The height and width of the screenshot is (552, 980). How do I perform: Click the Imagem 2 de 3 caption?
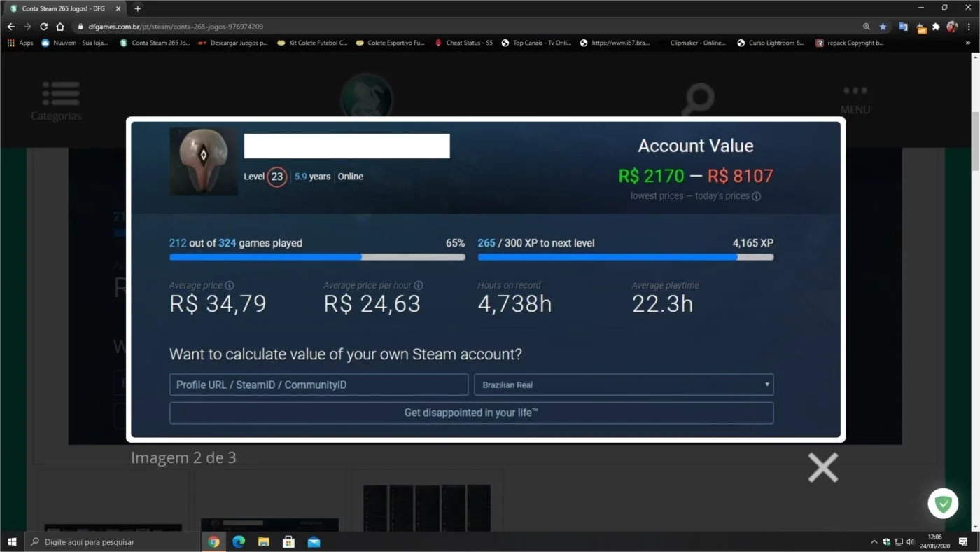183,457
